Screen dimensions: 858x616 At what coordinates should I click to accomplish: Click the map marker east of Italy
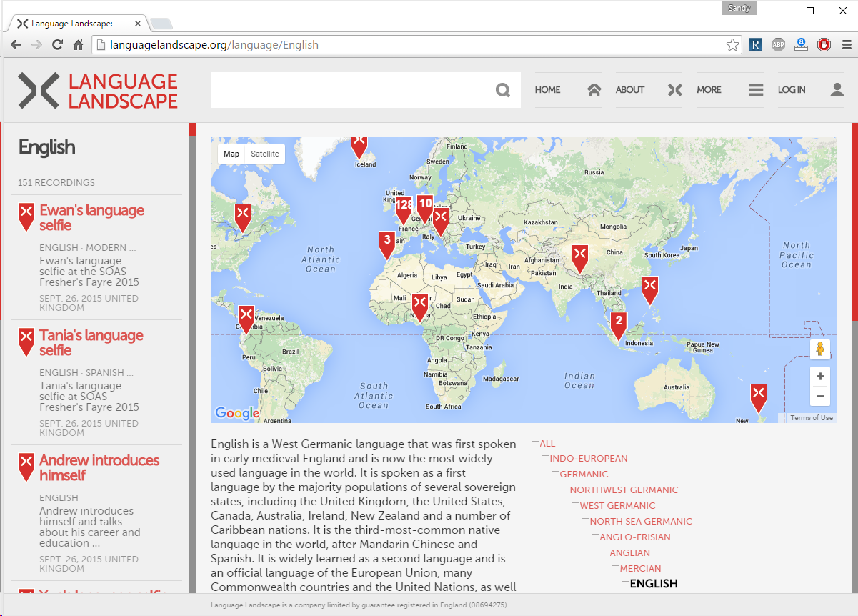[441, 221]
